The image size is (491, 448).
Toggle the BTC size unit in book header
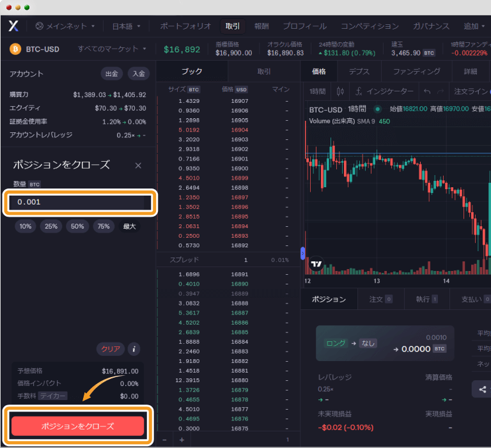coord(194,90)
